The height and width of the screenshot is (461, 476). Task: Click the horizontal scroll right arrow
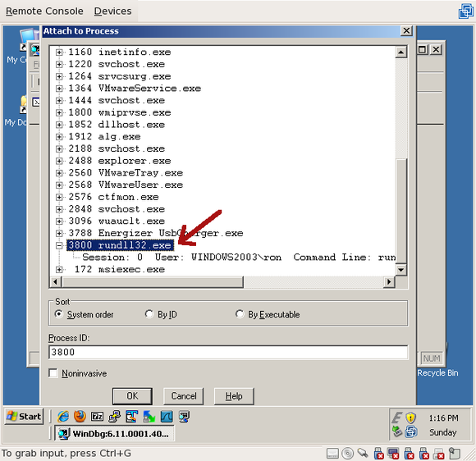[389, 282]
